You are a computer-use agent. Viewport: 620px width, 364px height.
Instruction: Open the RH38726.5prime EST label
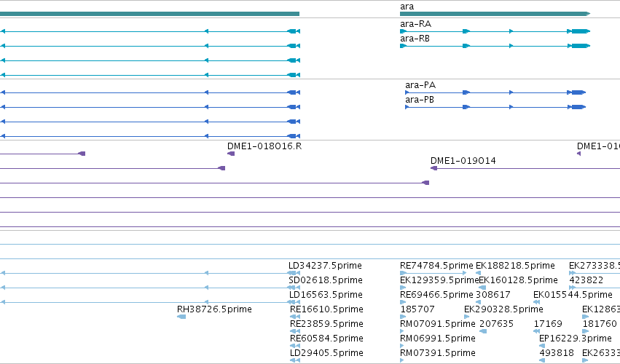click(214, 309)
